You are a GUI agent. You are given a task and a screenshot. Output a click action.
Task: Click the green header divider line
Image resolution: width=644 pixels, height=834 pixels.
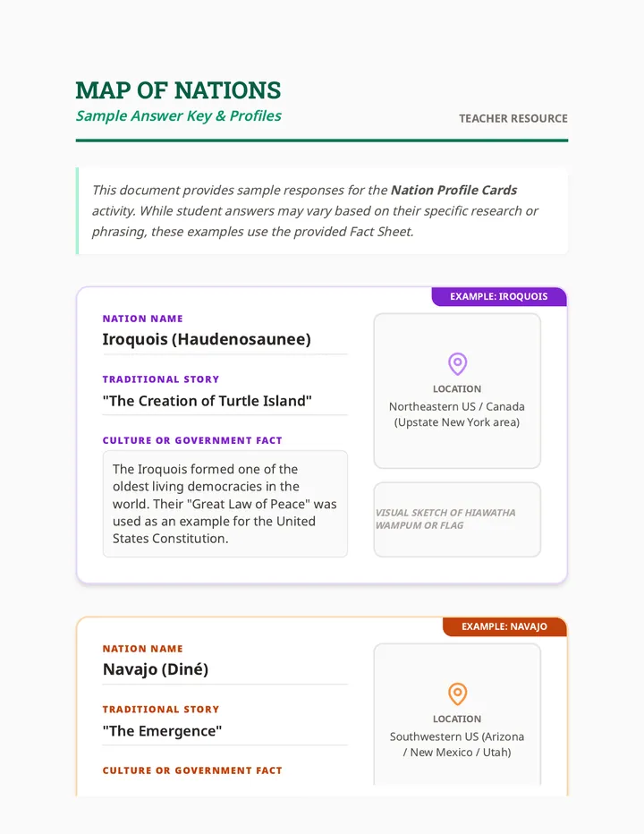tap(322, 140)
